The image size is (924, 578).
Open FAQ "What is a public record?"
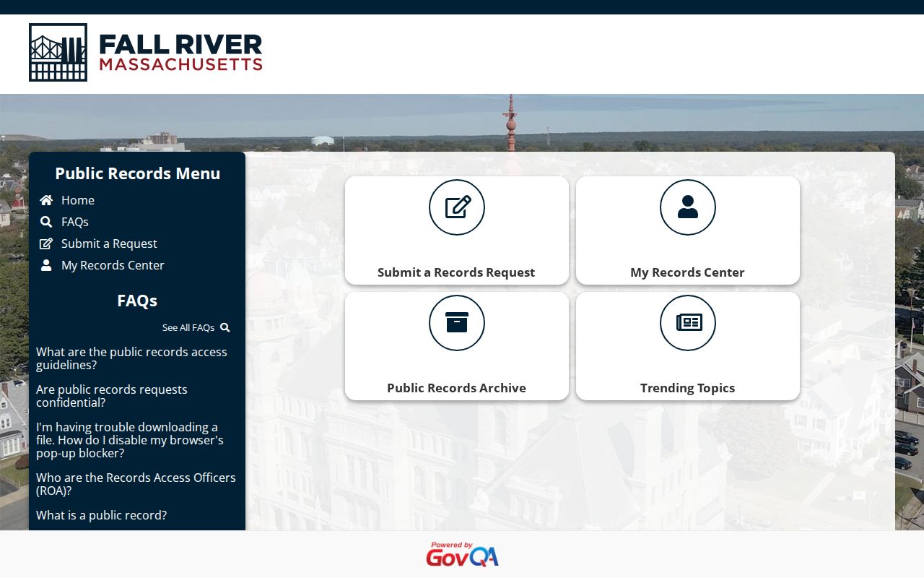pyautogui.click(x=101, y=515)
